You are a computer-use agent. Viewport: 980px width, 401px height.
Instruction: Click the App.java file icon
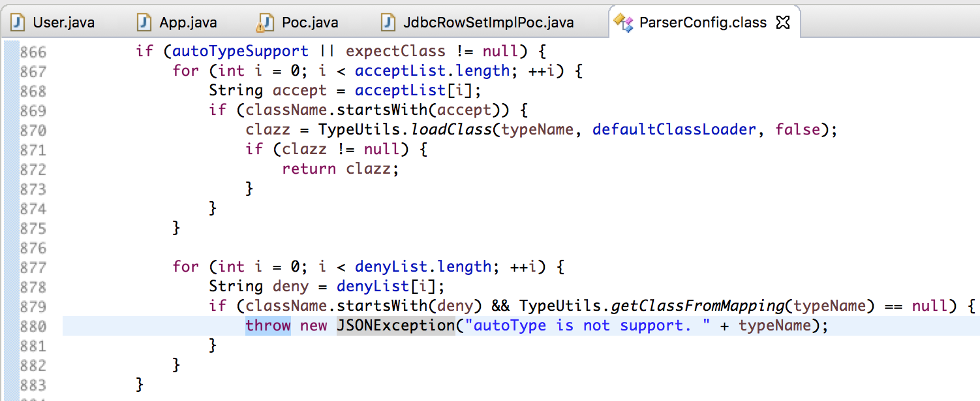pos(144,23)
